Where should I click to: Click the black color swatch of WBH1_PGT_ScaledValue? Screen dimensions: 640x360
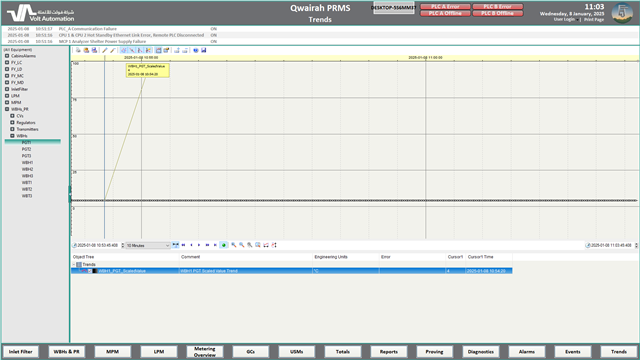click(95, 271)
